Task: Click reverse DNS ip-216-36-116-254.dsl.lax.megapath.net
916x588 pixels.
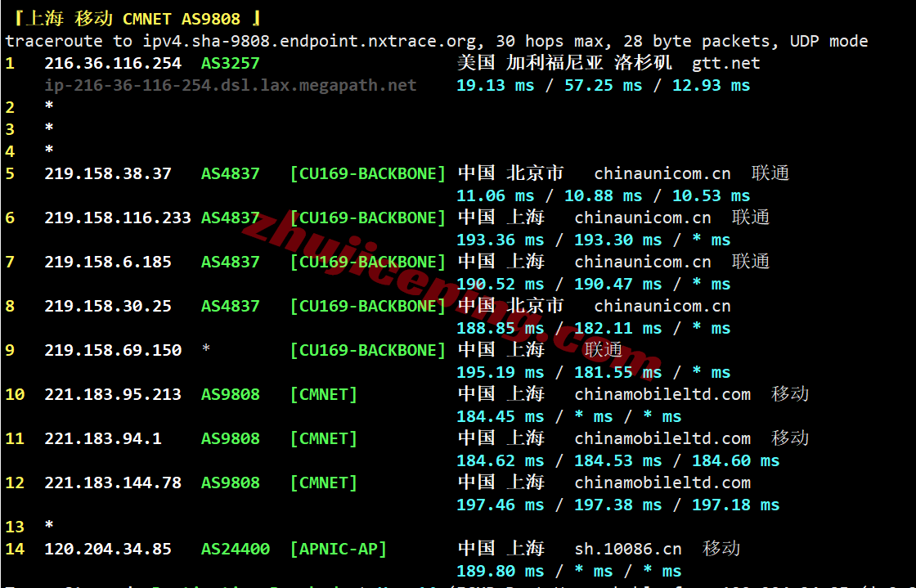Action: tap(231, 86)
